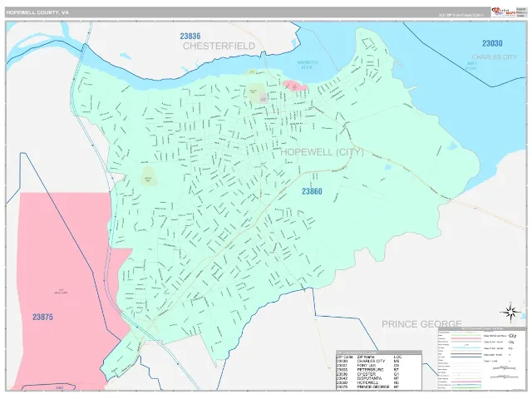This screenshot has width=532, height=399.
Task: Click the '23875' ZIP code label
Action: coord(42,318)
